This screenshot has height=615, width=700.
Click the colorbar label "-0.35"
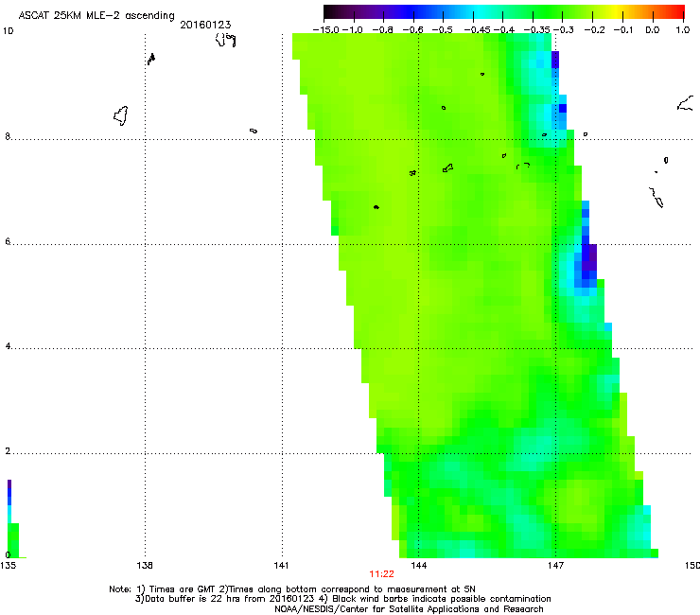[x=537, y=30]
